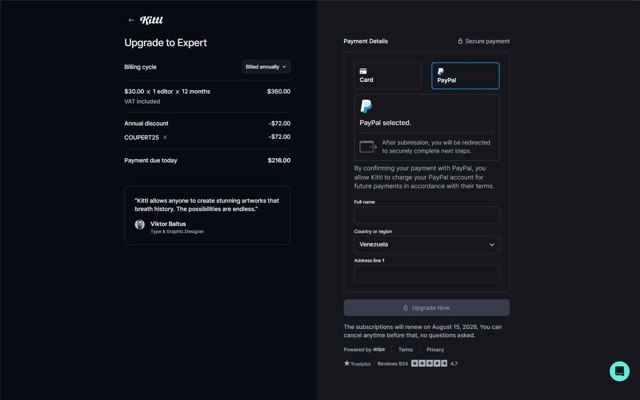Select the PayPal payment tab
Image resolution: width=640 pixels, height=400 pixels.
[465, 76]
